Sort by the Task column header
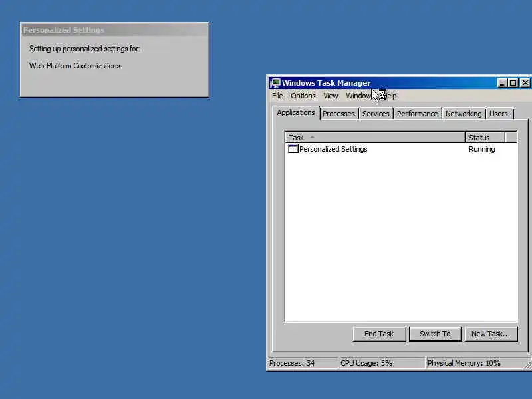532x399 pixels. [x=375, y=138]
